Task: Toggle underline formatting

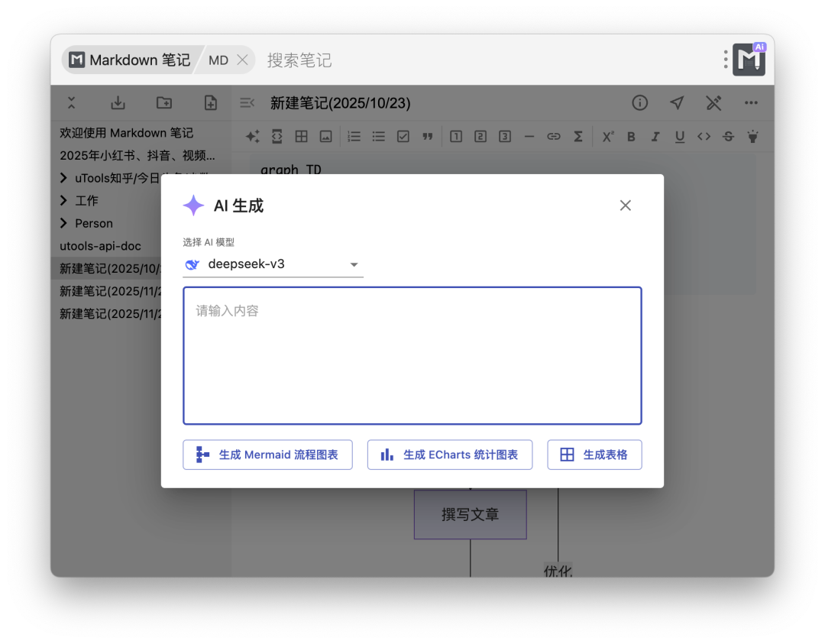Action: 679,137
